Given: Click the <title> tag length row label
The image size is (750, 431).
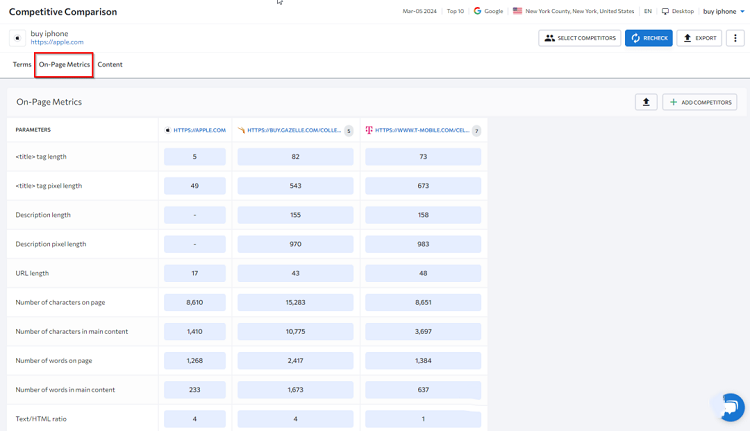Looking at the screenshot, I should tap(41, 156).
